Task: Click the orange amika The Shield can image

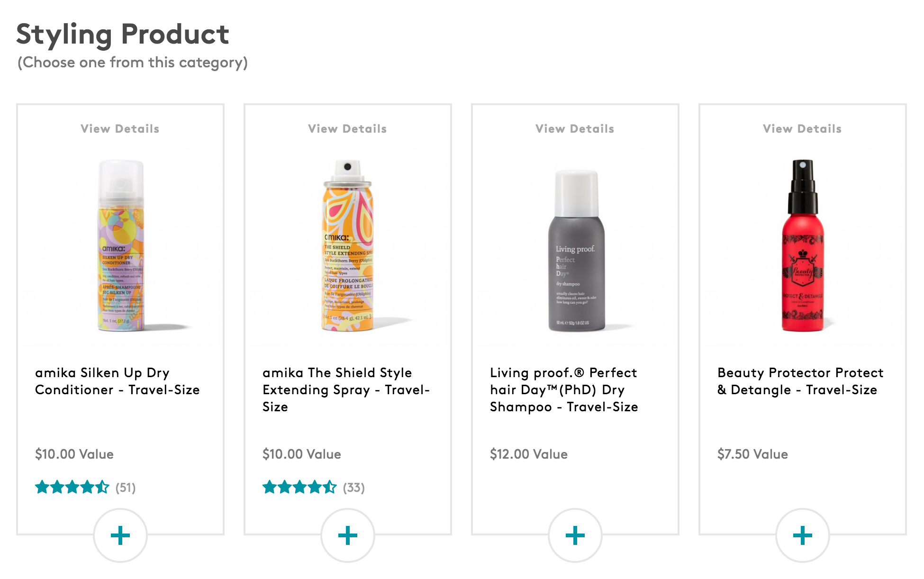Action: pos(348,245)
